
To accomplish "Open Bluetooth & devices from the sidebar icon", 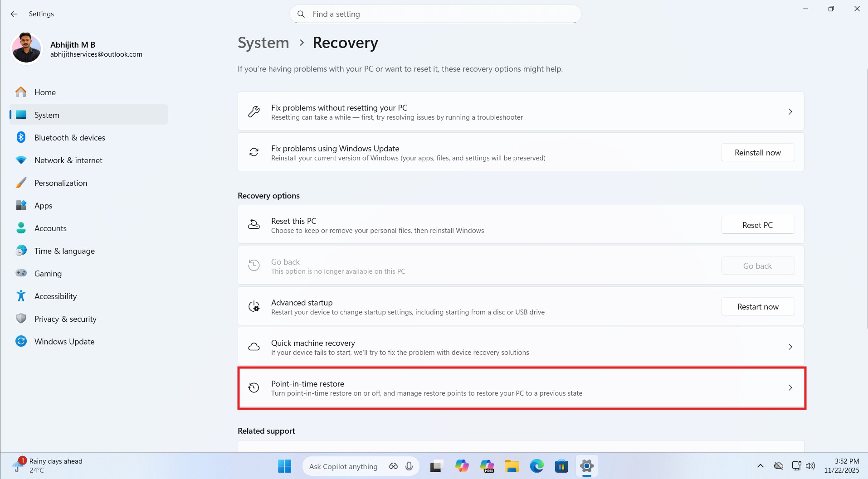I will (21, 137).
